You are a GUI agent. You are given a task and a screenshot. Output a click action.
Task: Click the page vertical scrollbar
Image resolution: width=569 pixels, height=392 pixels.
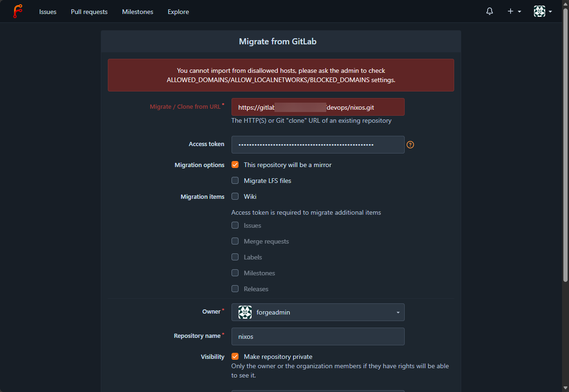(x=565, y=145)
